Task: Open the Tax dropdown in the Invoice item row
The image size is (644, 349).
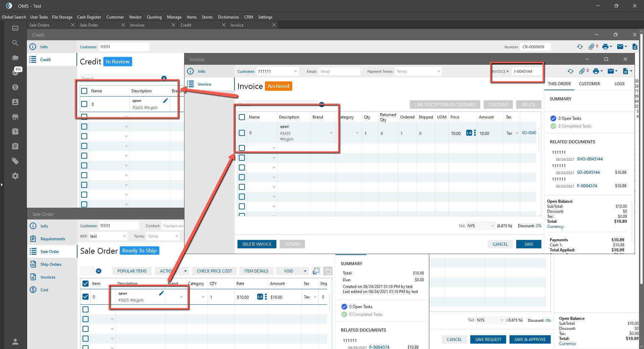Action: point(517,133)
